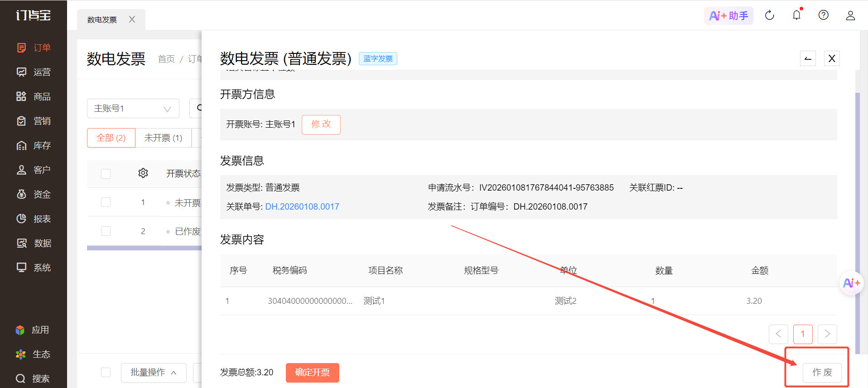The height and width of the screenshot is (388, 868).
Task: Click 修改 next to 开票账号
Action: point(321,125)
